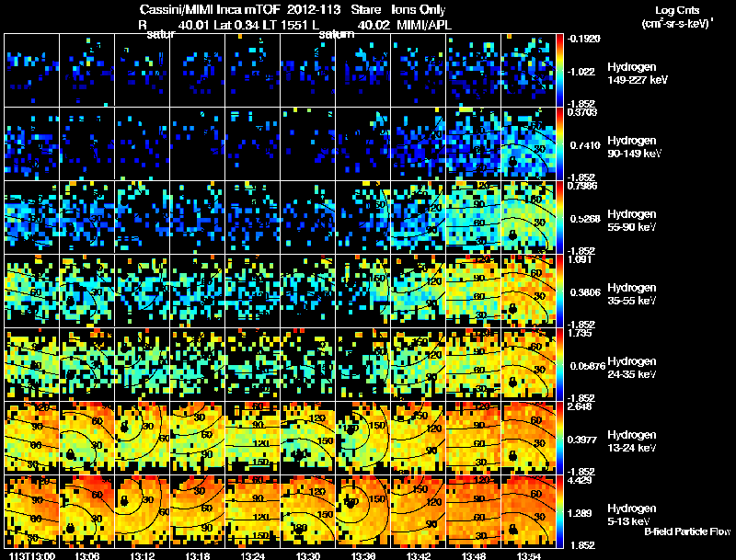The width and height of the screenshot is (736, 560).
Task: Click the color bar beside Hydrogen 24-35 keV
Action: point(559,364)
